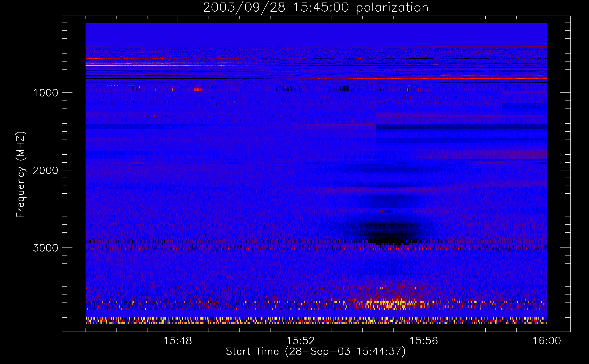Click the 15:48 time tick label

pyautogui.click(x=178, y=341)
